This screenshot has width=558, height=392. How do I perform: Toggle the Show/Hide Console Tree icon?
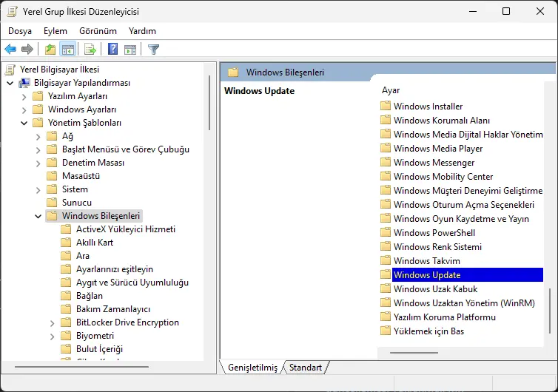[x=67, y=49]
